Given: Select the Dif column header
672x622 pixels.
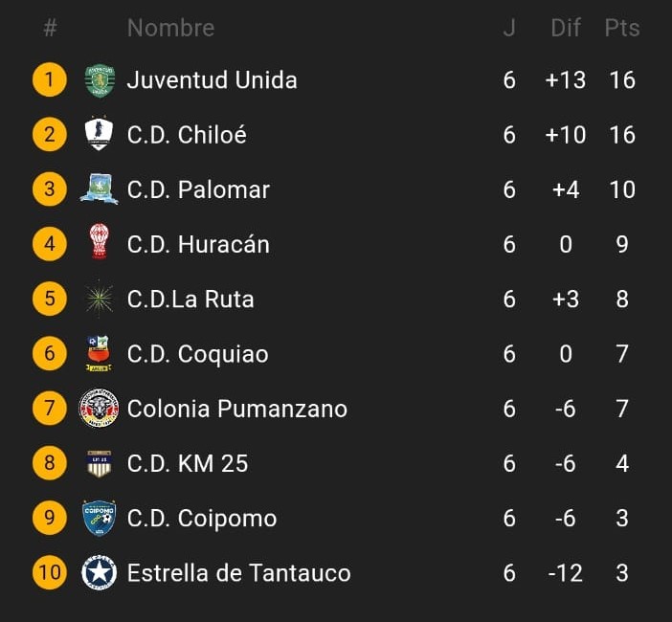Looking at the screenshot, I should pyautogui.click(x=566, y=29).
